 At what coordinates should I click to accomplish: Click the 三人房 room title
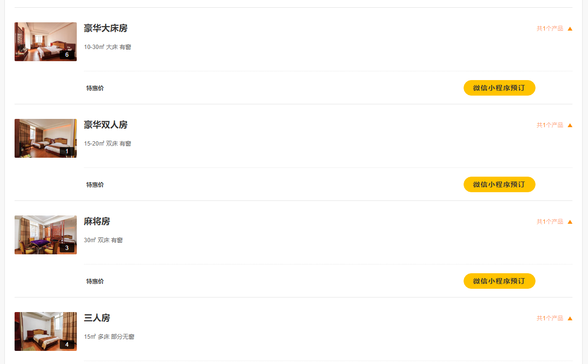pos(97,318)
